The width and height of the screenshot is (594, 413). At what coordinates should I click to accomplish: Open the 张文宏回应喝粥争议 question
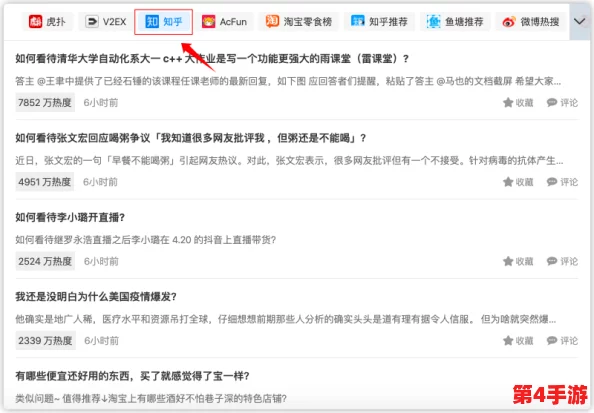(x=191, y=138)
